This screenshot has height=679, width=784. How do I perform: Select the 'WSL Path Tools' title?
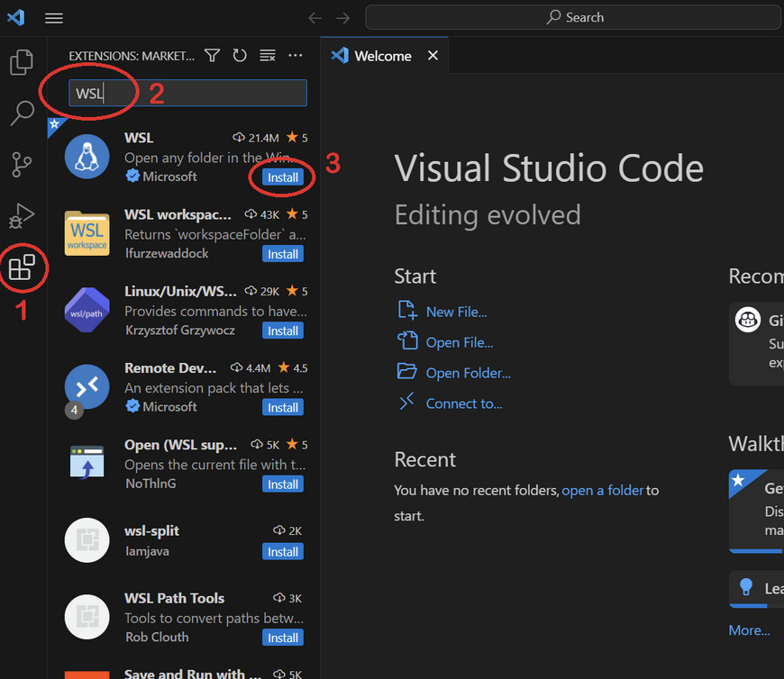(x=175, y=599)
